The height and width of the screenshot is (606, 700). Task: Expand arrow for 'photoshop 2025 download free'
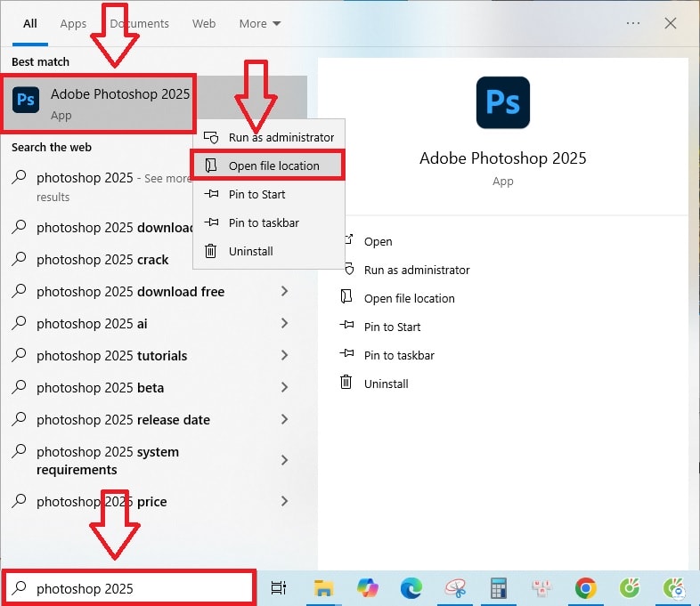[x=284, y=292]
